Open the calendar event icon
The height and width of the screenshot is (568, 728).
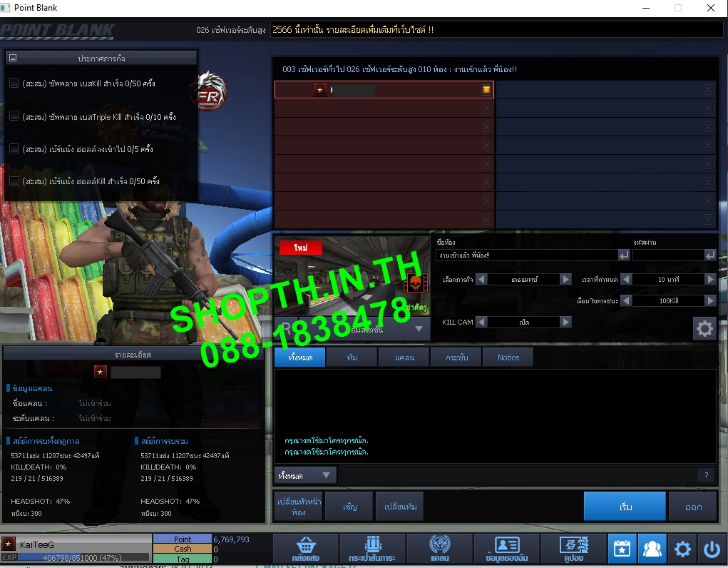click(x=622, y=549)
